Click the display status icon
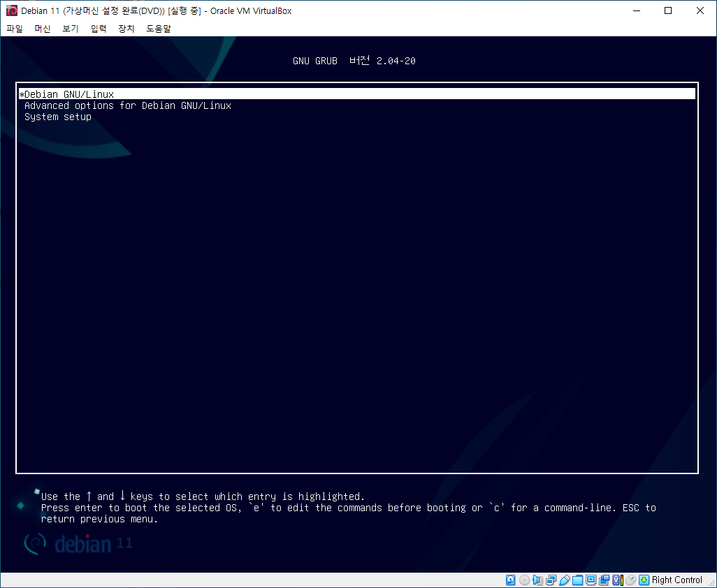 click(591, 580)
